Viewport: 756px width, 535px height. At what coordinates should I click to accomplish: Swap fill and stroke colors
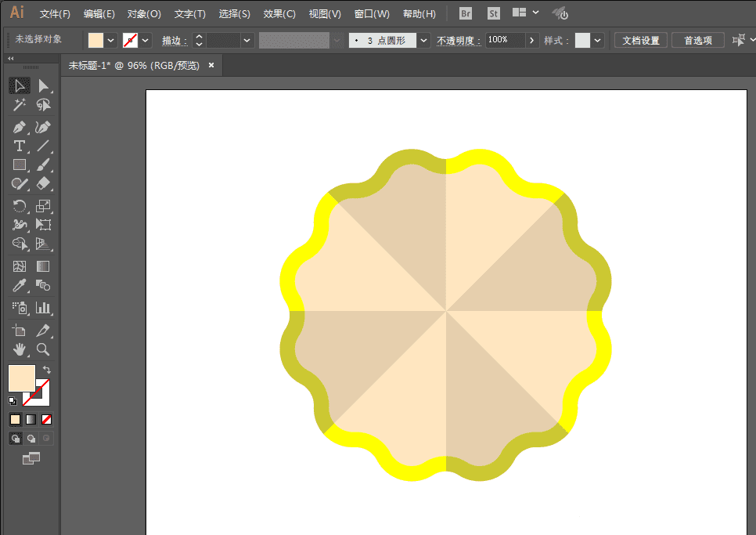click(x=46, y=369)
